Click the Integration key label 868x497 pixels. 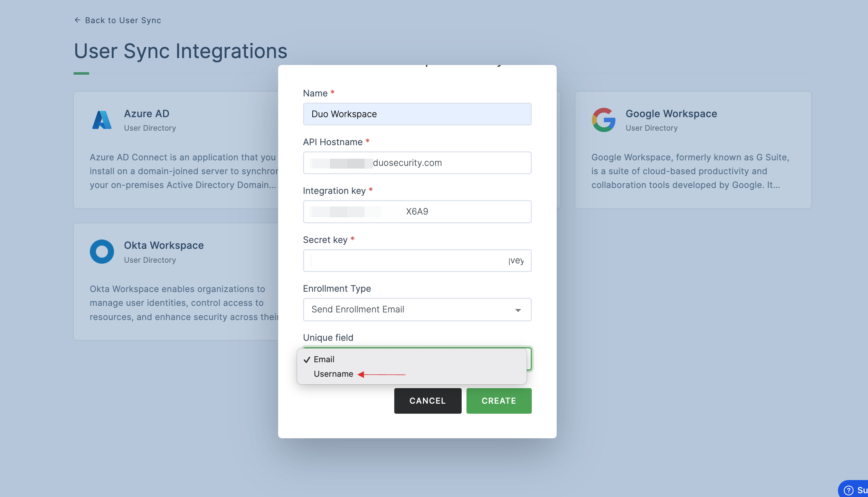334,191
